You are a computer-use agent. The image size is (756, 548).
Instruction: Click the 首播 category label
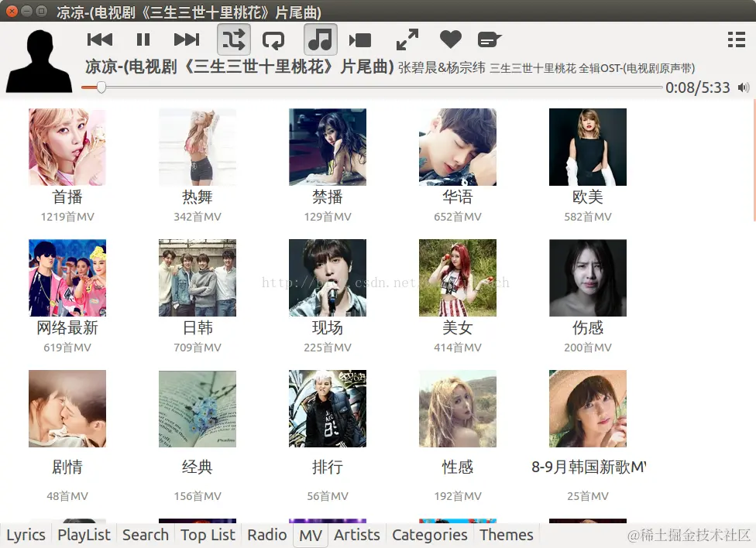click(x=67, y=197)
